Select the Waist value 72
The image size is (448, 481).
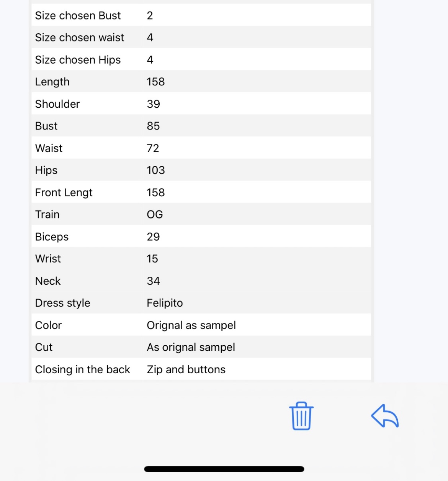click(x=153, y=148)
